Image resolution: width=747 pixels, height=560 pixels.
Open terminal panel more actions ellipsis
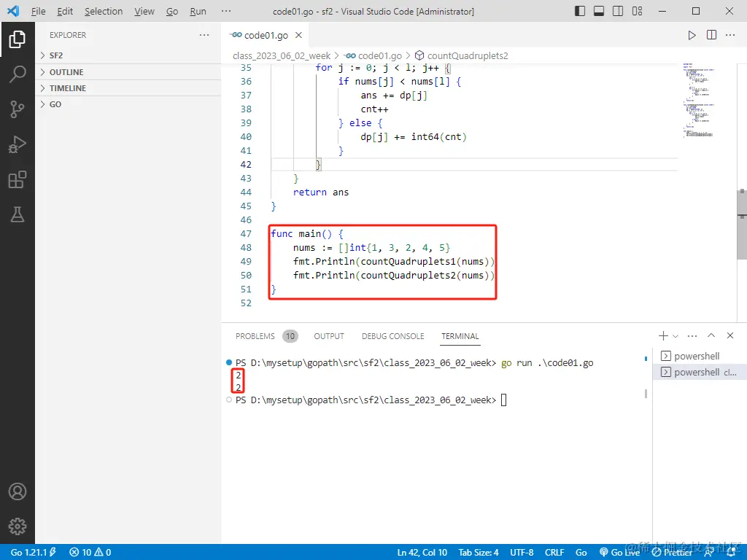click(x=692, y=335)
